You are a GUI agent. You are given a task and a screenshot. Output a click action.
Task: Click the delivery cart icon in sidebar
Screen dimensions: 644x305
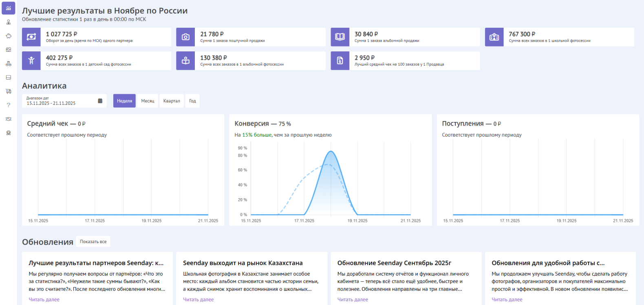pos(8,91)
